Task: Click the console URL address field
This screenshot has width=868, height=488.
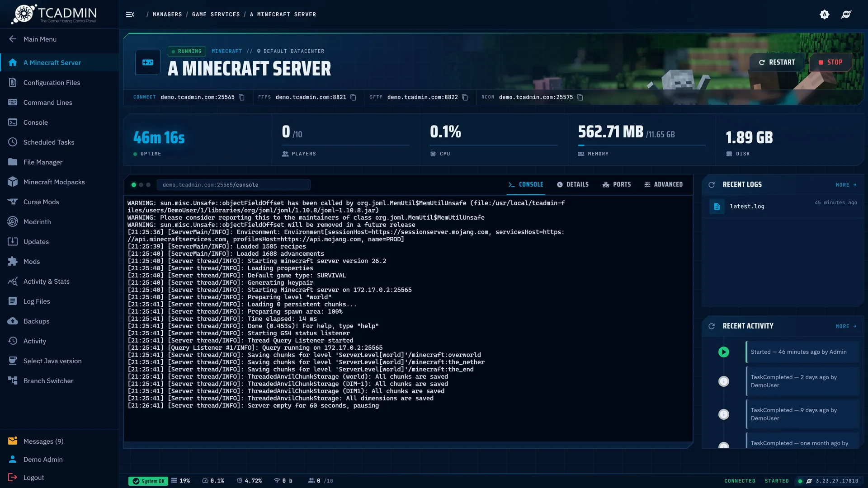Action: point(233,185)
